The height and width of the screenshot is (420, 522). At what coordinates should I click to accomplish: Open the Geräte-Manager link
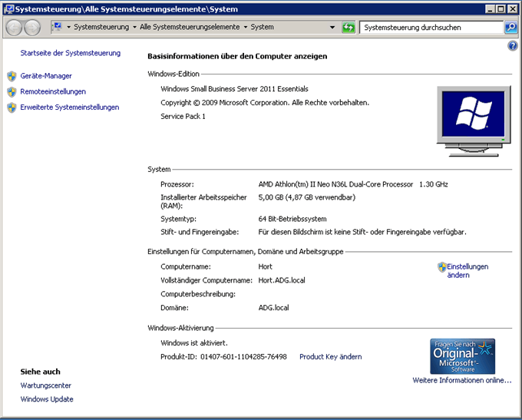coord(46,76)
